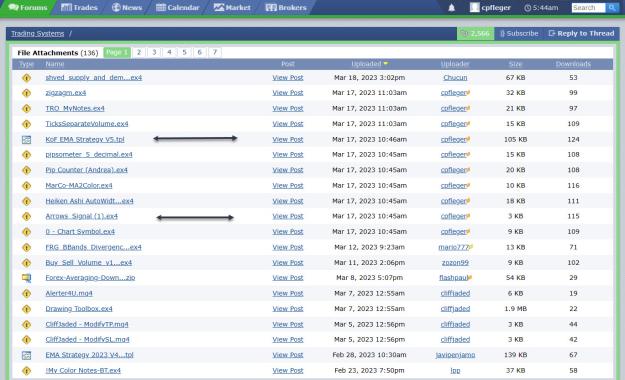
Task: Open uploader mario777's profile
Action: [x=455, y=247]
